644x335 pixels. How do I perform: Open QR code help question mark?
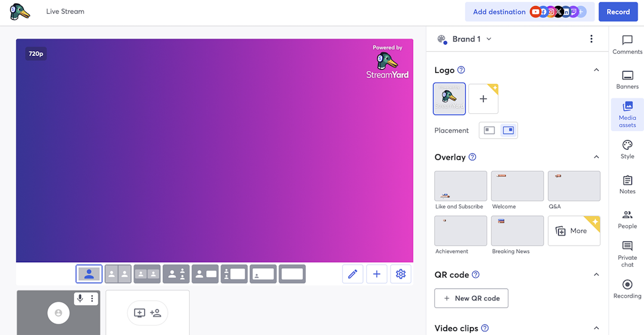coord(476,275)
